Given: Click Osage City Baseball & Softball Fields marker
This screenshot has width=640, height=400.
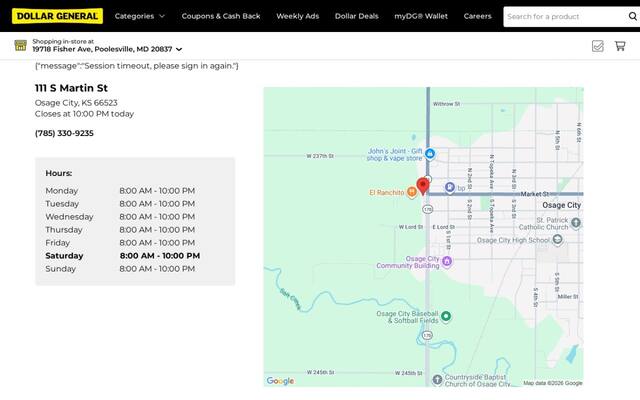Looking at the screenshot, I should point(446,316).
